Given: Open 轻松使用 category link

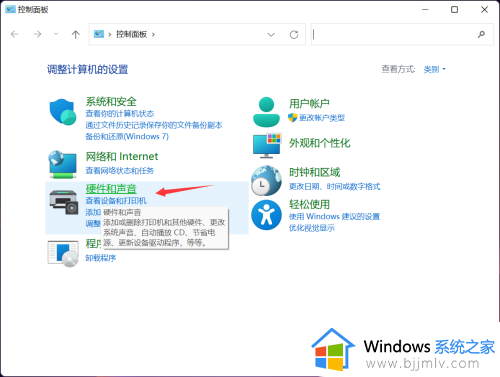Looking at the screenshot, I should click(309, 204).
